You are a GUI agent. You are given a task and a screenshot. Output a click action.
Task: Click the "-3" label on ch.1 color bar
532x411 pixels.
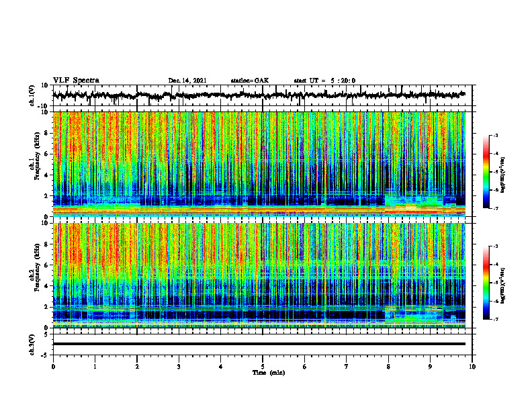click(495, 135)
